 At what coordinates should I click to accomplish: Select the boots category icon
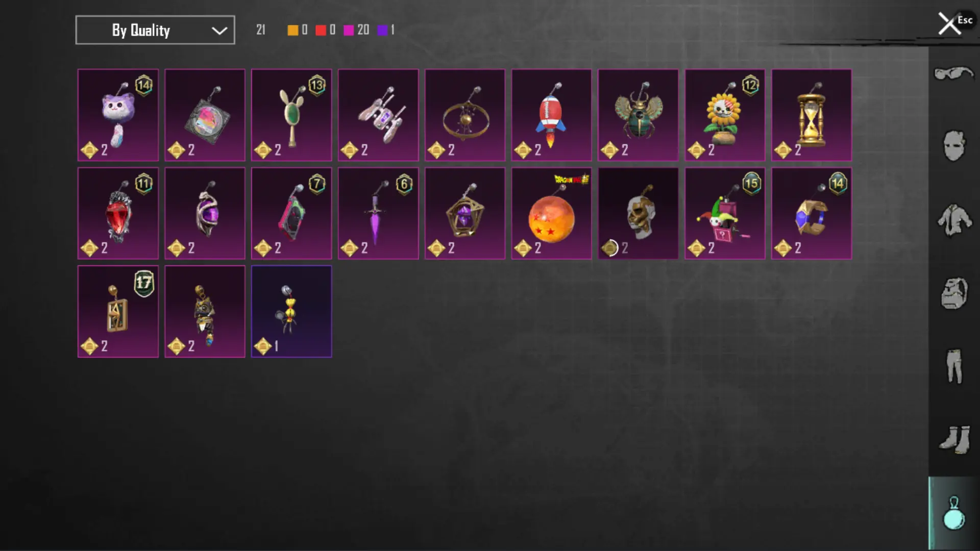[954, 439]
